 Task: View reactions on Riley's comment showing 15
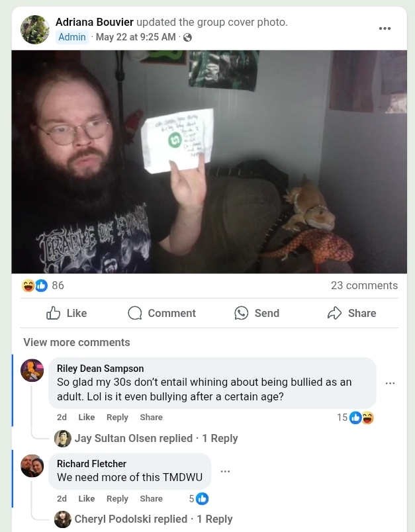pos(355,418)
